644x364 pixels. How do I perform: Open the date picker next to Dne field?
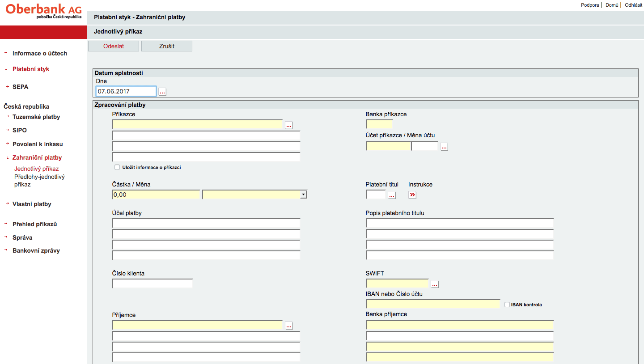tap(162, 92)
